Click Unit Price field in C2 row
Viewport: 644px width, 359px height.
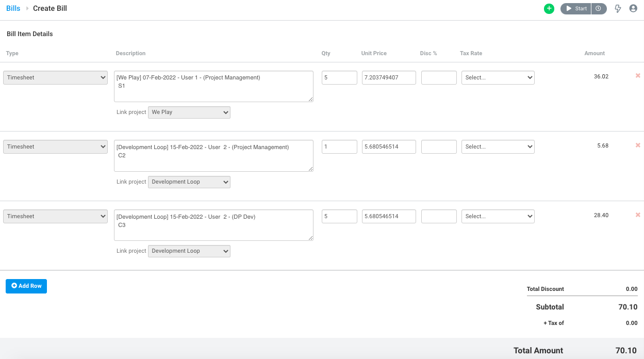click(x=389, y=147)
